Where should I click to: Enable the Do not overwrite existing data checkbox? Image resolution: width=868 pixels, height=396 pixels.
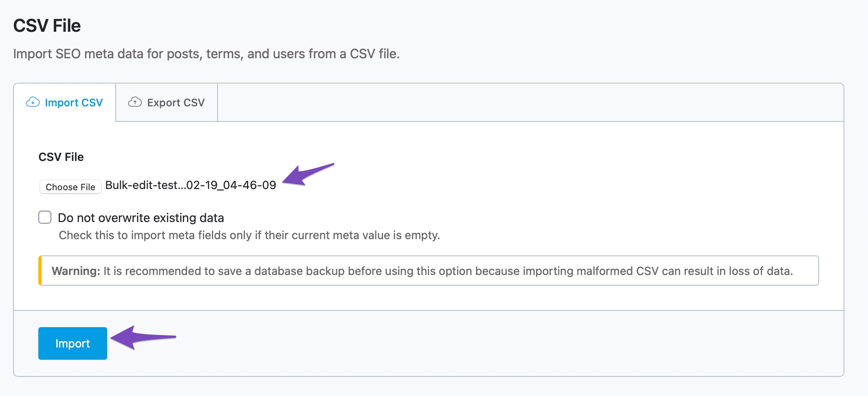click(x=45, y=217)
